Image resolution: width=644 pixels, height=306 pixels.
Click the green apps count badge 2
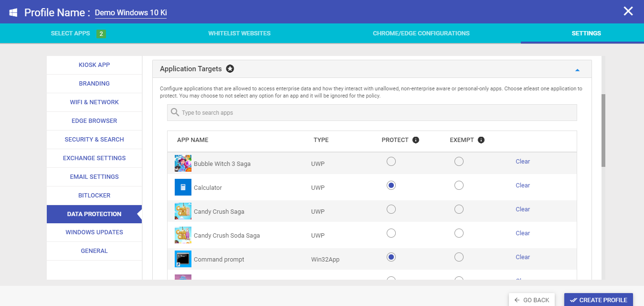click(x=101, y=34)
